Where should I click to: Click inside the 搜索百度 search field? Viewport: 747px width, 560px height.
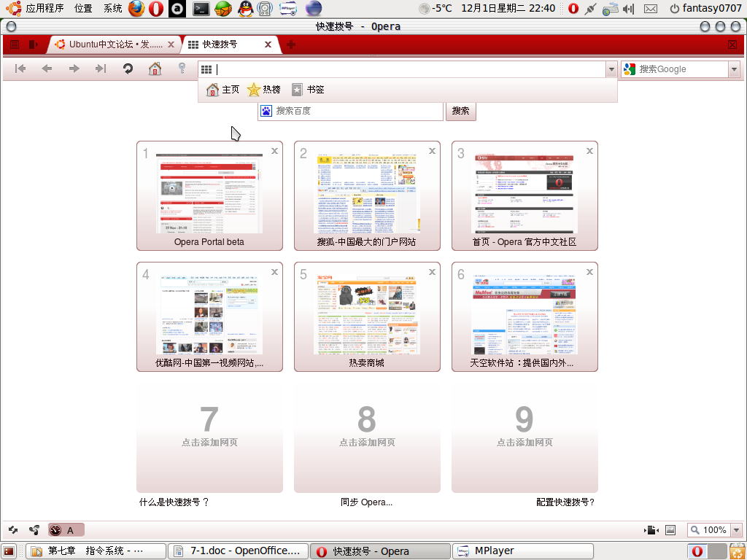point(351,111)
